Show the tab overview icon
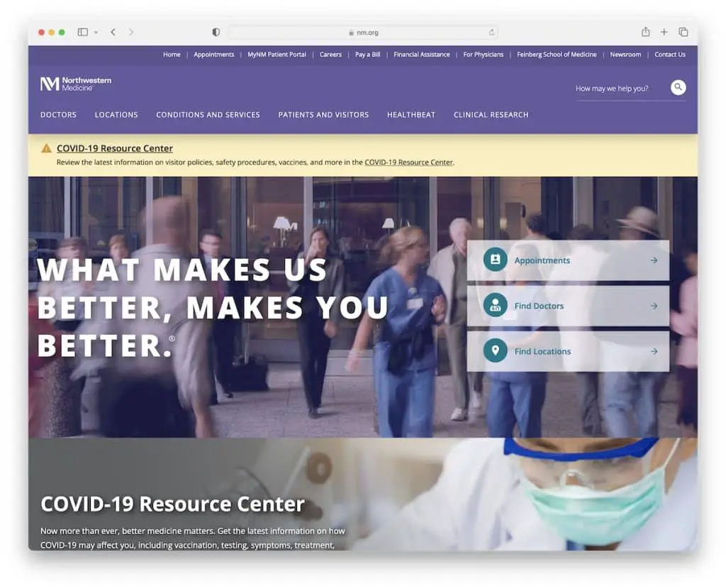Viewport: 726px width, 588px height. (683, 32)
